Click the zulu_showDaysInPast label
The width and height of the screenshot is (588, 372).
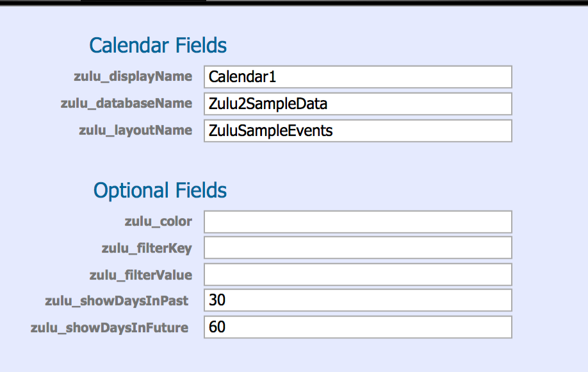pos(117,301)
